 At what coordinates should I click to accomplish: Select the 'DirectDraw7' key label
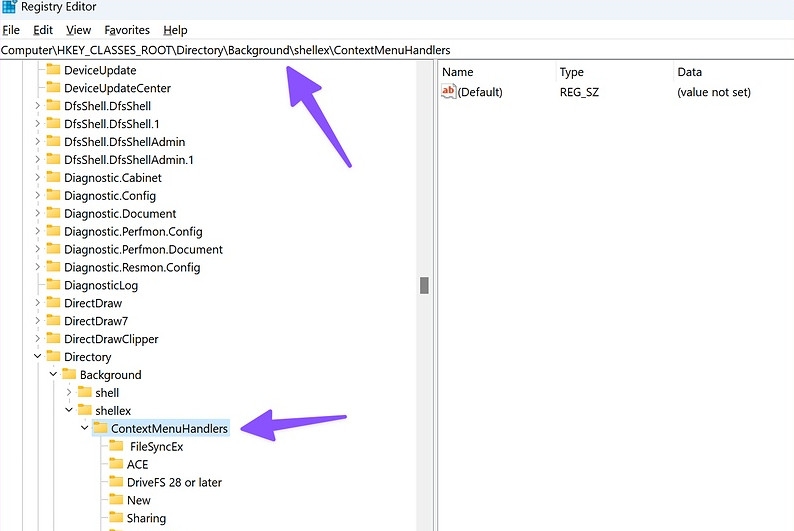pyautogui.click(x=96, y=321)
